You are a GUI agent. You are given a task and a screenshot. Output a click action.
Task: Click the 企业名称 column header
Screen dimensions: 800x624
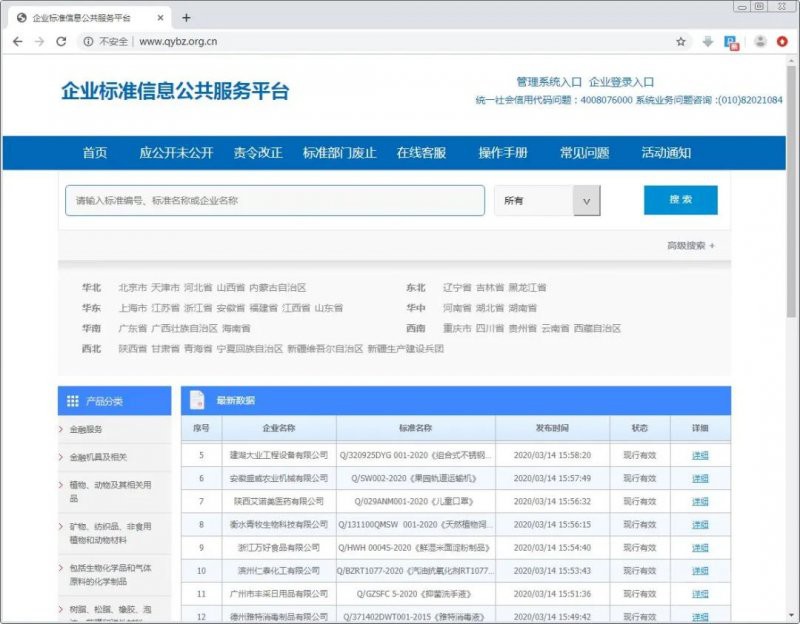pos(279,428)
